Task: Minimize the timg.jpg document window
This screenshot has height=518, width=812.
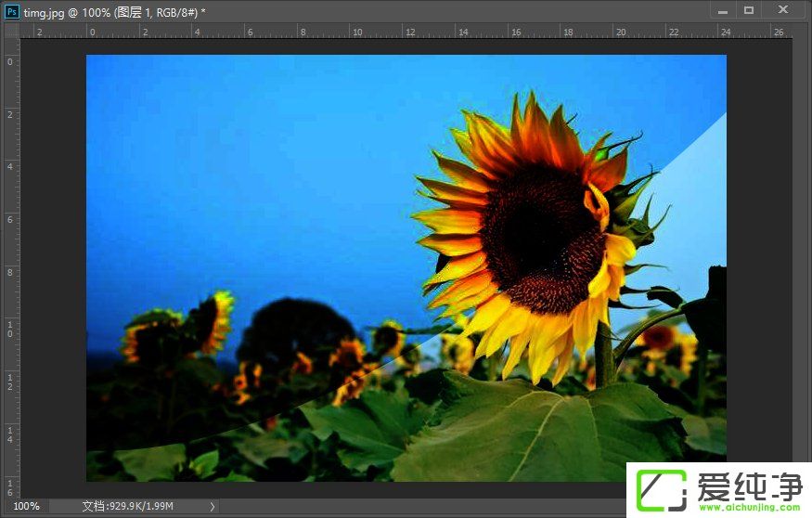Action: point(724,10)
